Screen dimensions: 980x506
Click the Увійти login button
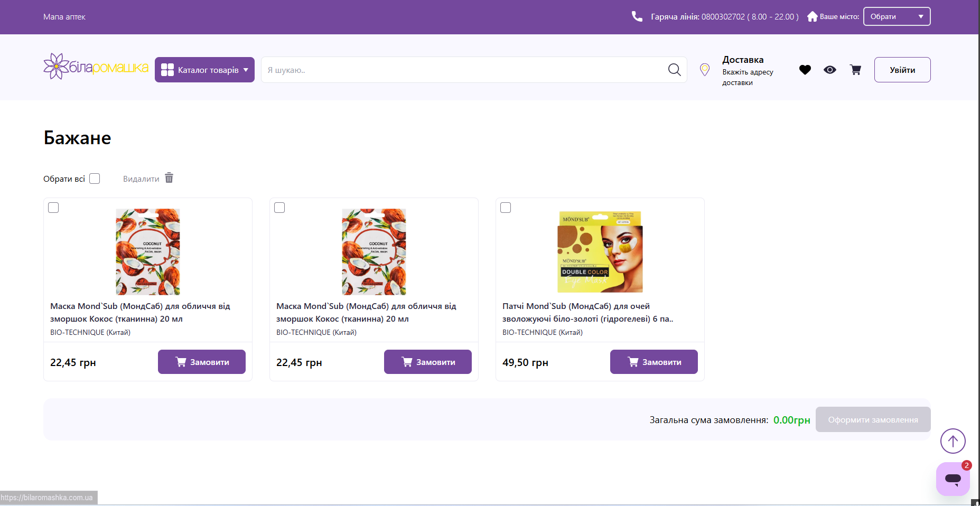902,70
